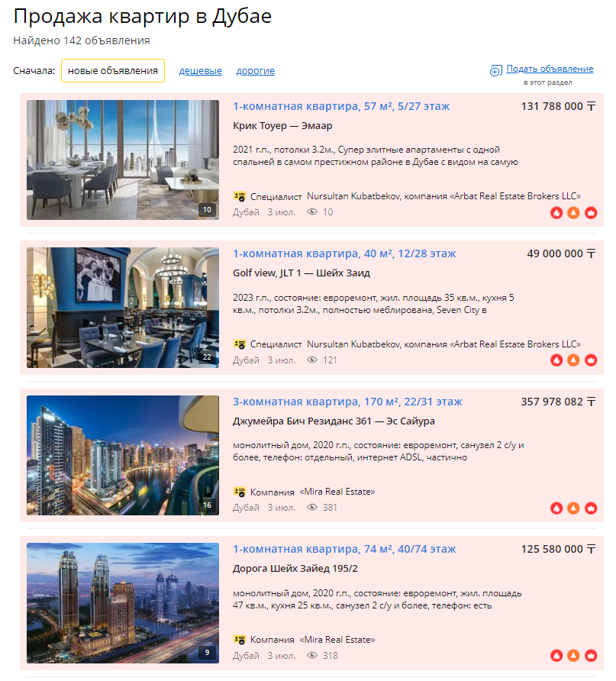Click the red crown icon on the 57 м² listing
Screen dimensions: 616x681
[x=591, y=212]
